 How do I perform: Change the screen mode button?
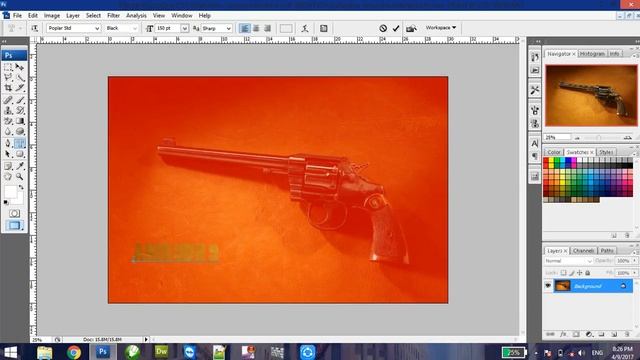tap(14, 225)
